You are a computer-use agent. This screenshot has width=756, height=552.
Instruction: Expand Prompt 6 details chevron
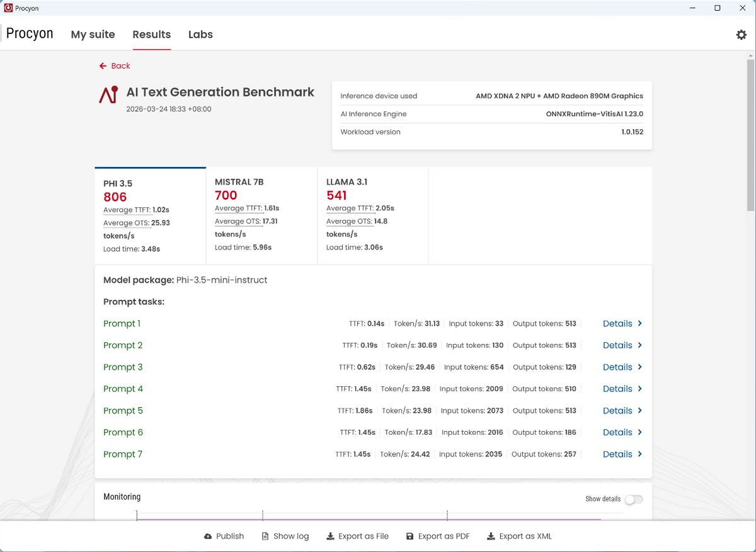coord(639,432)
